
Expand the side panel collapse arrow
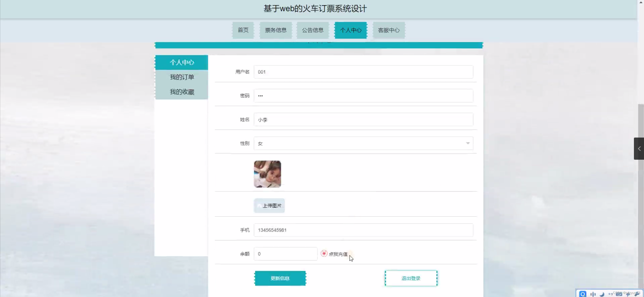pos(639,149)
